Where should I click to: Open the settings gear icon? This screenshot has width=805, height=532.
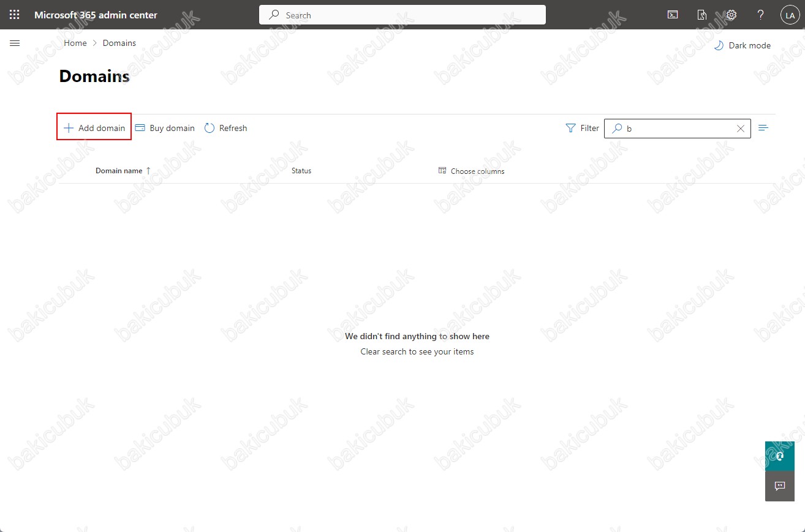click(731, 15)
